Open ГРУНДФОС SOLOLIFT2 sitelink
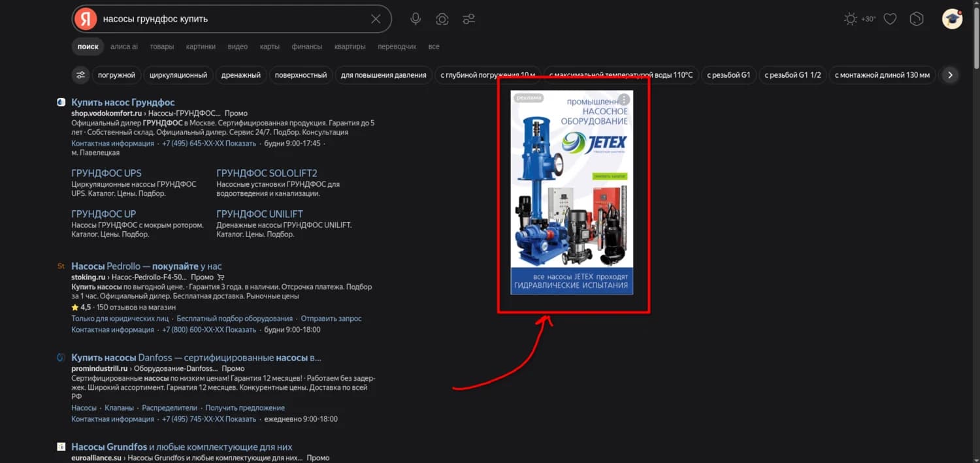Image resolution: width=980 pixels, height=463 pixels. click(x=267, y=173)
